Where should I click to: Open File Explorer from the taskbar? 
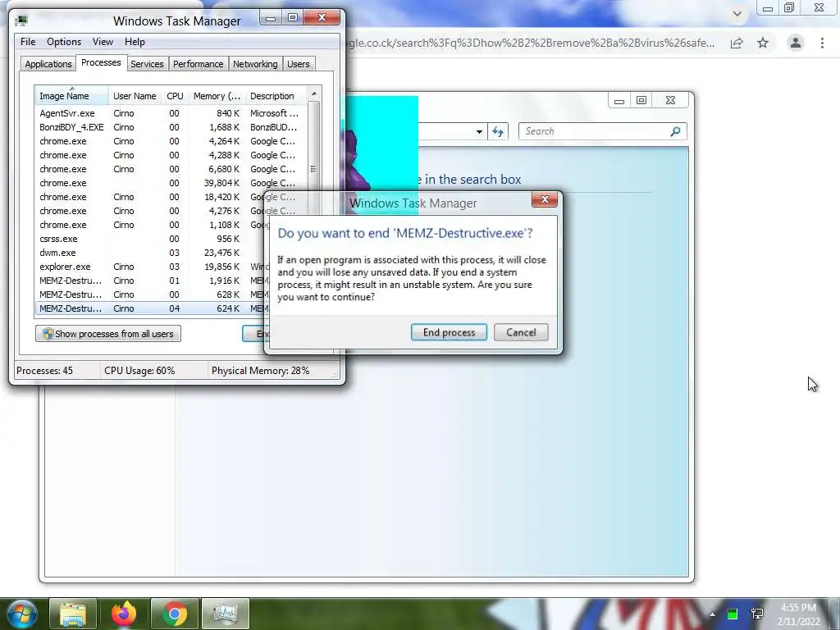coord(73,614)
